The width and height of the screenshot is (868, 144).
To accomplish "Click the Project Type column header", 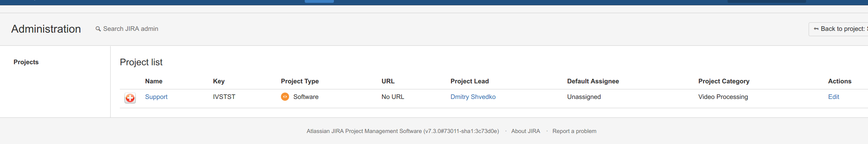I will coord(300,81).
